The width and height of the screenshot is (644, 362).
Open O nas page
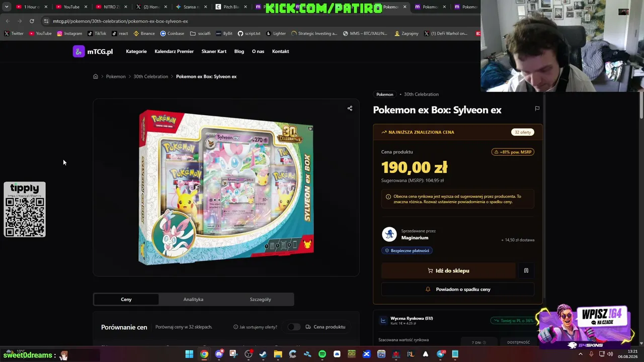coord(258,51)
